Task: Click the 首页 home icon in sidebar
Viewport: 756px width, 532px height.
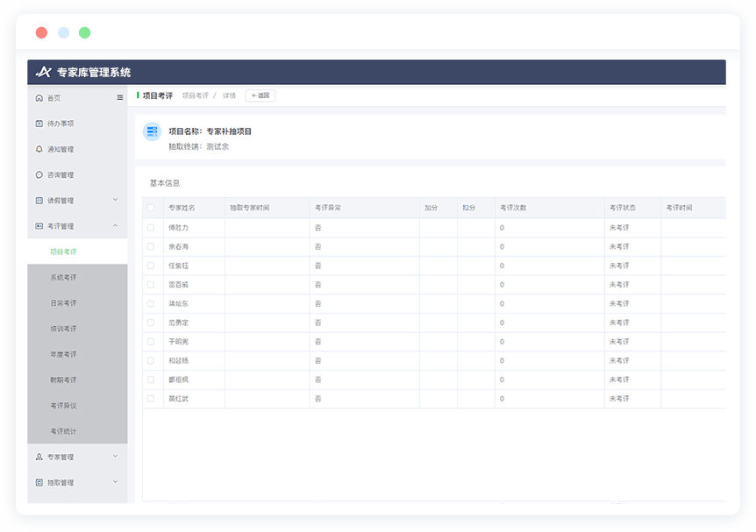Action: (x=39, y=98)
